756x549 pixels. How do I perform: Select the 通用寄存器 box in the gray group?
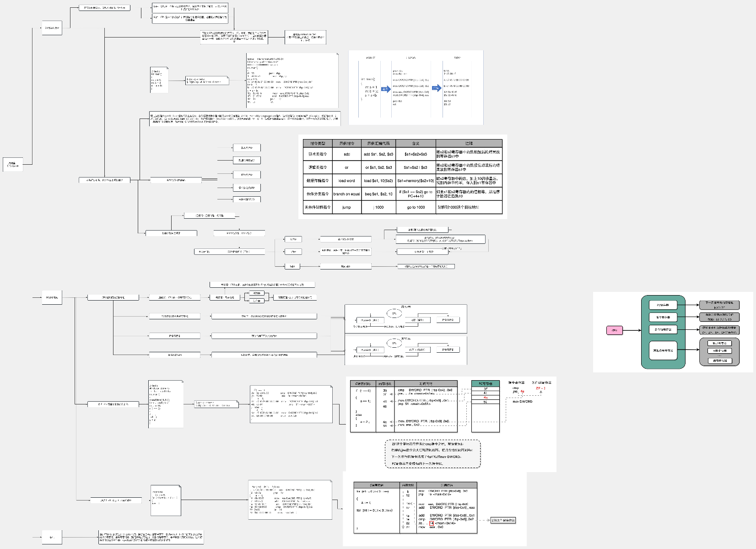point(719,361)
